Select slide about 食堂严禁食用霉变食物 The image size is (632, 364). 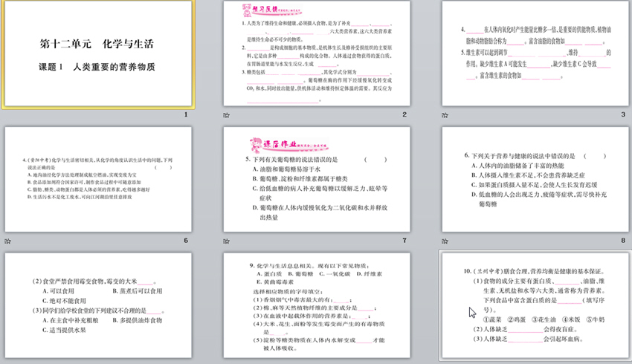coord(96,306)
